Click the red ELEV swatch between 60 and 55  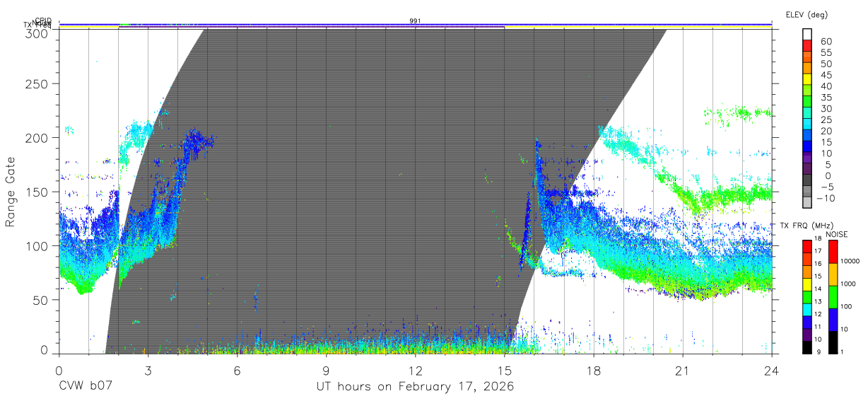pyautogui.click(x=809, y=47)
